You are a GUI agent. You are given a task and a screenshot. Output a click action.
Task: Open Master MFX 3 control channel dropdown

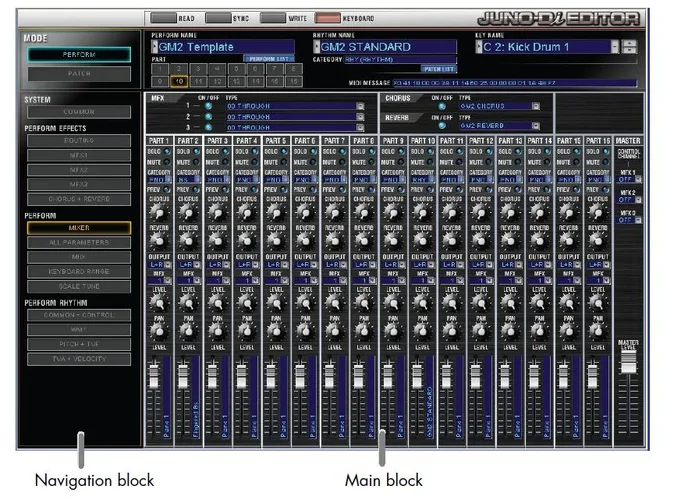[x=638, y=220]
